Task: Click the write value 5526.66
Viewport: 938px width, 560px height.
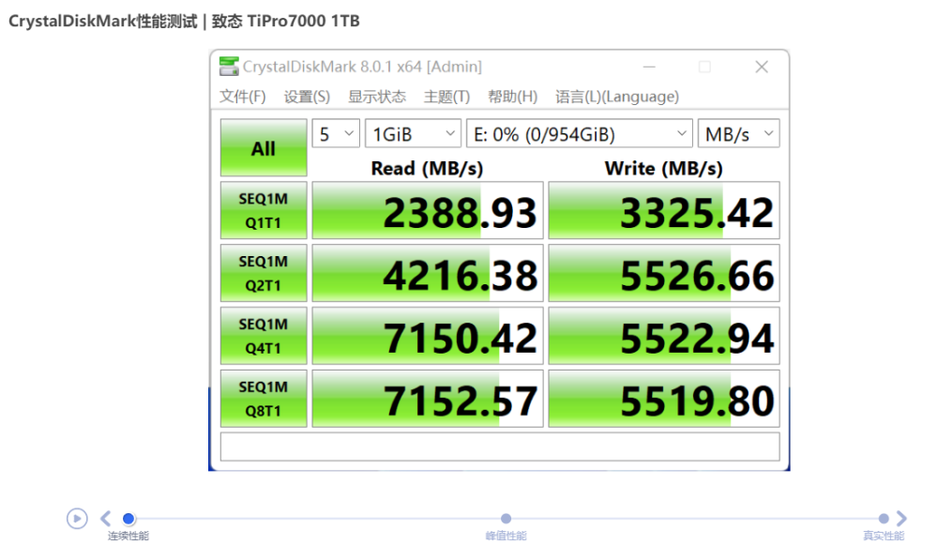Action: (664, 273)
